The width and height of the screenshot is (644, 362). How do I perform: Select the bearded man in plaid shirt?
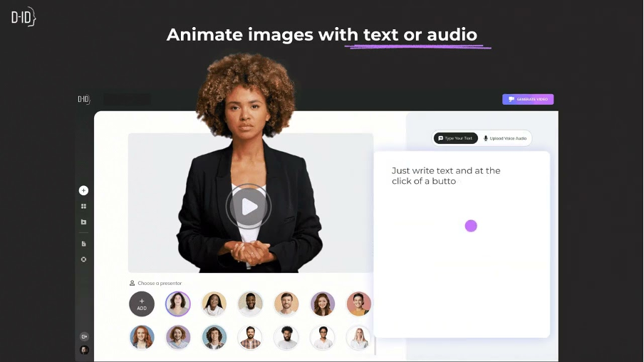click(250, 337)
